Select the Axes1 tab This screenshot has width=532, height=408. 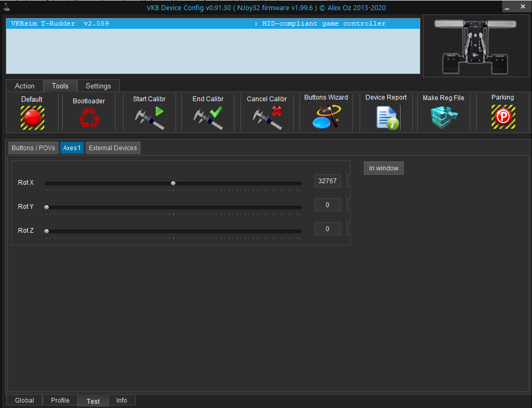click(x=72, y=148)
